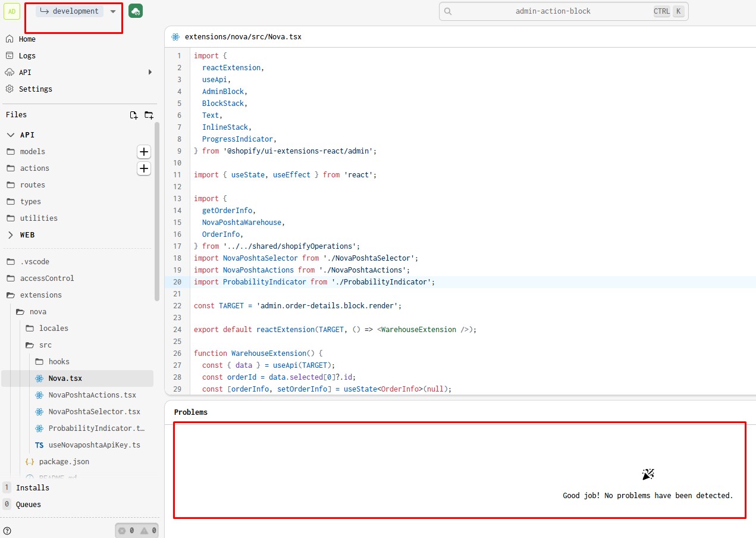The height and width of the screenshot is (538, 756).
Task: Click the new file icon beside Files
Action: pos(133,114)
